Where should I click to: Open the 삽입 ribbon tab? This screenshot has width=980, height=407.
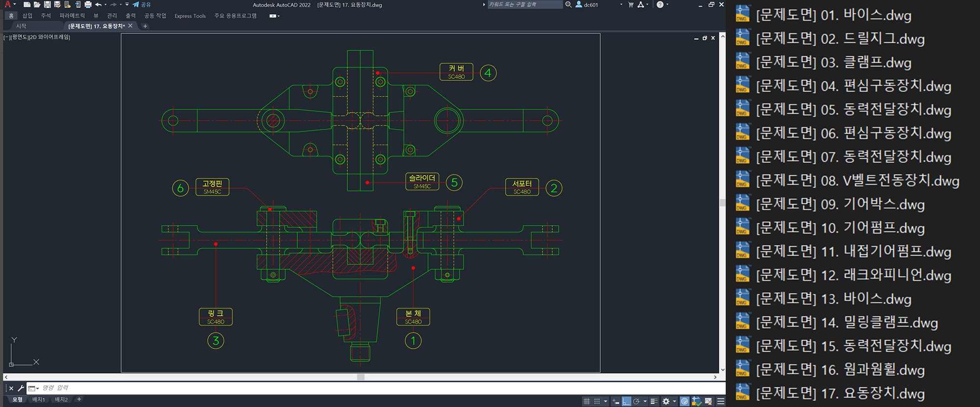27,16
